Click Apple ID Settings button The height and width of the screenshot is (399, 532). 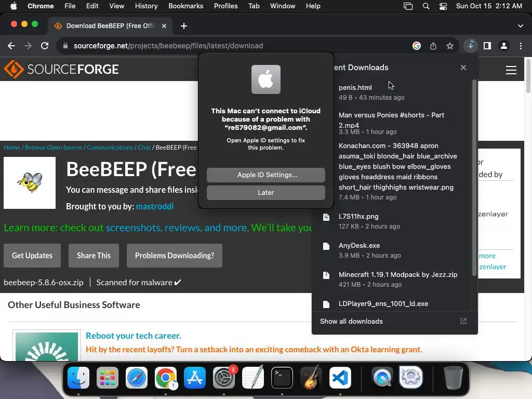coord(265,175)
